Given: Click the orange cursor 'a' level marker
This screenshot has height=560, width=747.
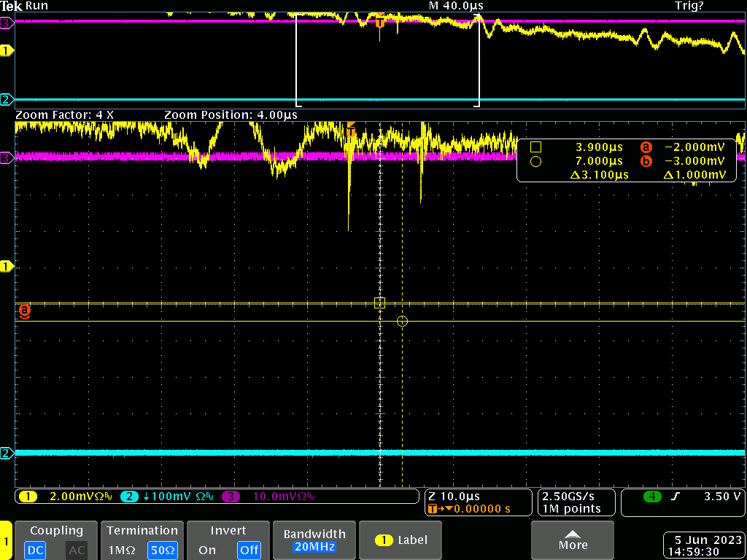Looking at the screenshot, I should (x=24, y=311).
